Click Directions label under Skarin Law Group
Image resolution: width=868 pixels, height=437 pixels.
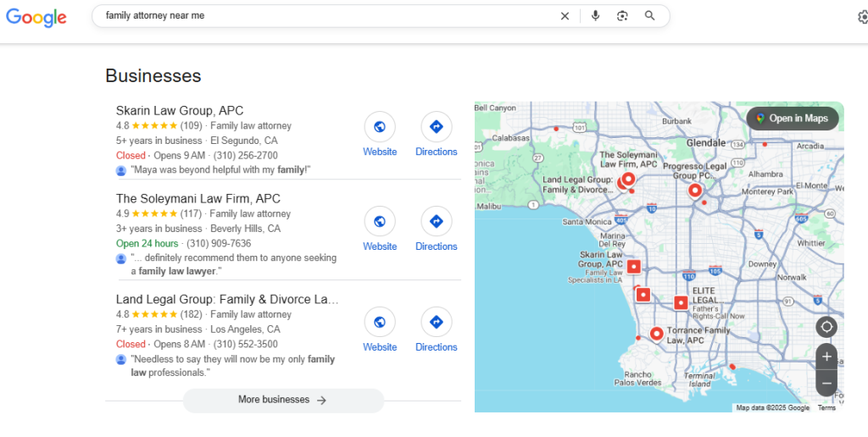[x=437, y=152]
